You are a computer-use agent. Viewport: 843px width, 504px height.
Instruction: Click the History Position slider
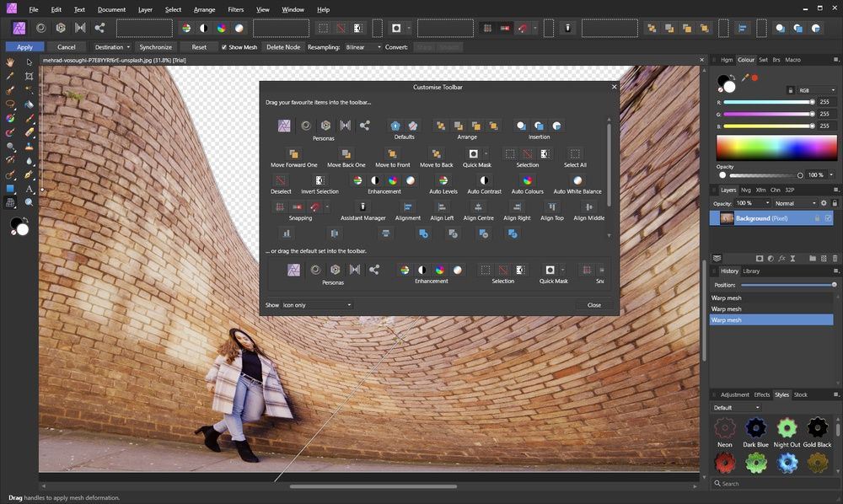pos(788,285)
